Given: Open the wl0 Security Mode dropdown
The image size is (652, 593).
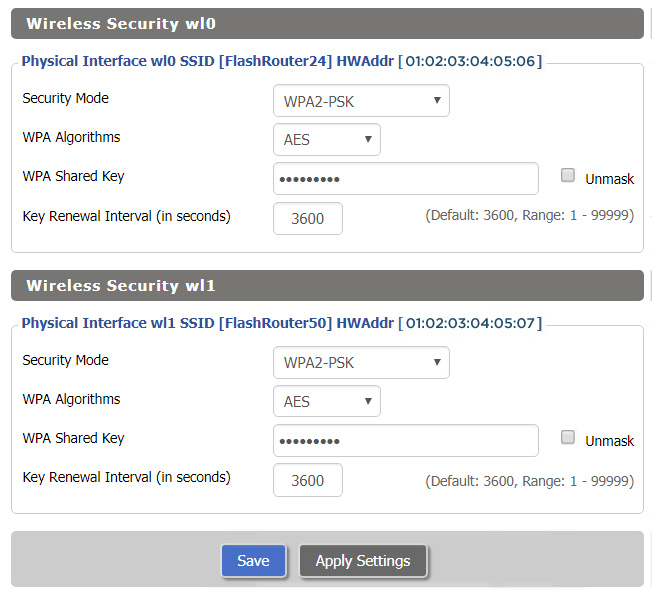Looking at the screenshot, I should (361, 101).
